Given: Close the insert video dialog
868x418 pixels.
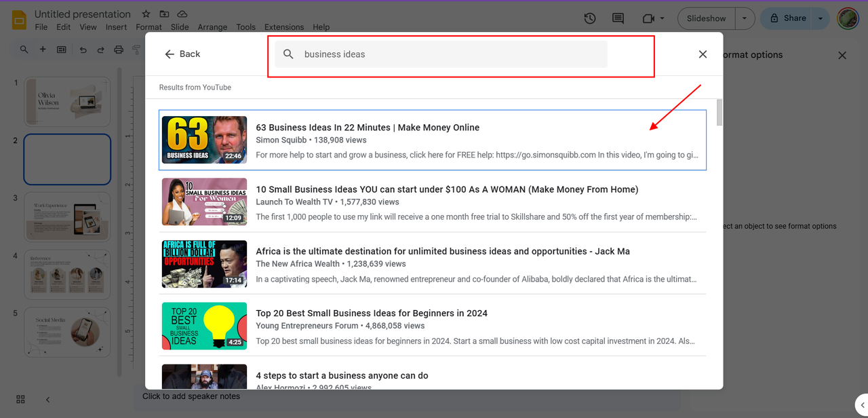Looking at the screenshot, I should (703, 54).
